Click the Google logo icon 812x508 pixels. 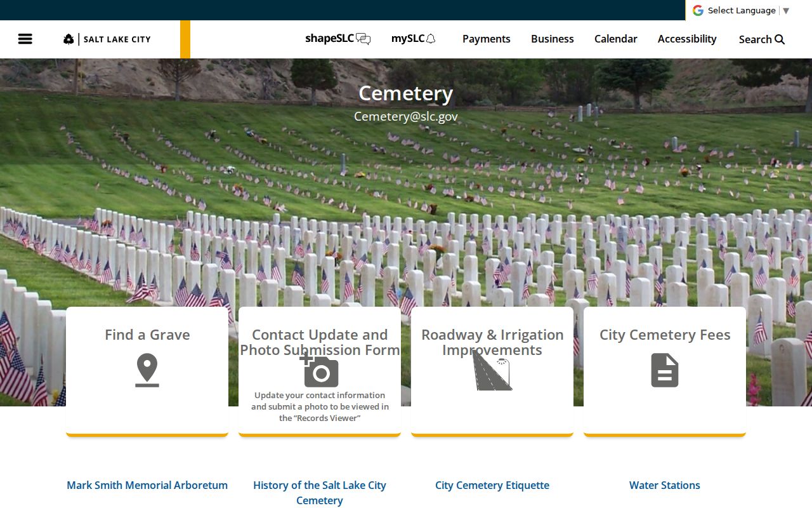[x=698, y=10]
